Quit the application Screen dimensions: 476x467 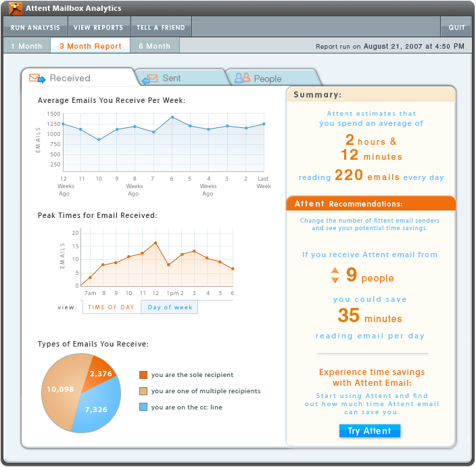pos(456,27)
